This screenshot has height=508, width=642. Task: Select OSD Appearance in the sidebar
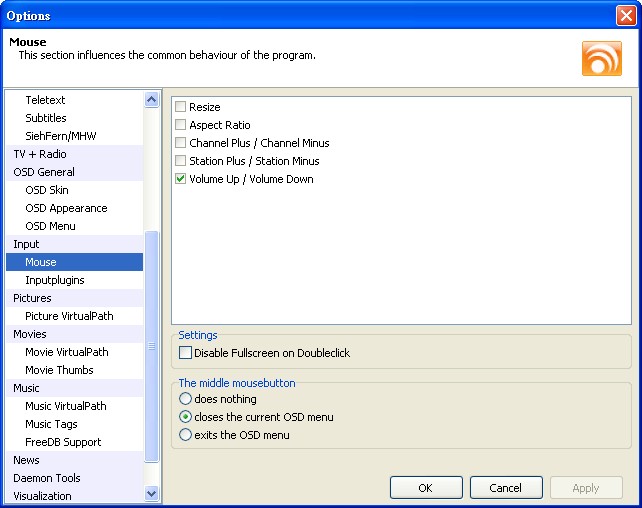point(66,208)
